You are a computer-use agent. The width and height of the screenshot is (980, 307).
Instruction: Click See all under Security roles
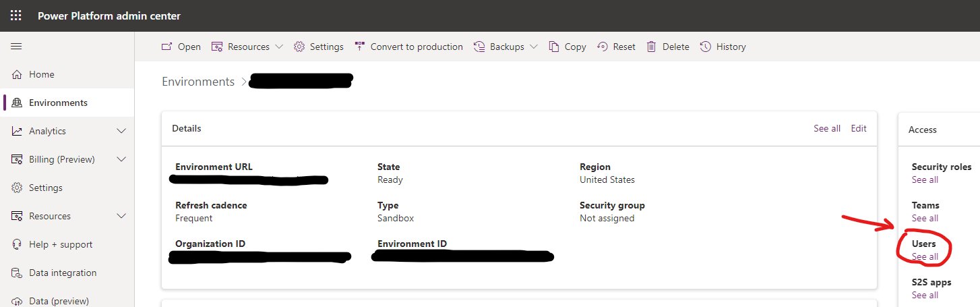pos(925,179)
